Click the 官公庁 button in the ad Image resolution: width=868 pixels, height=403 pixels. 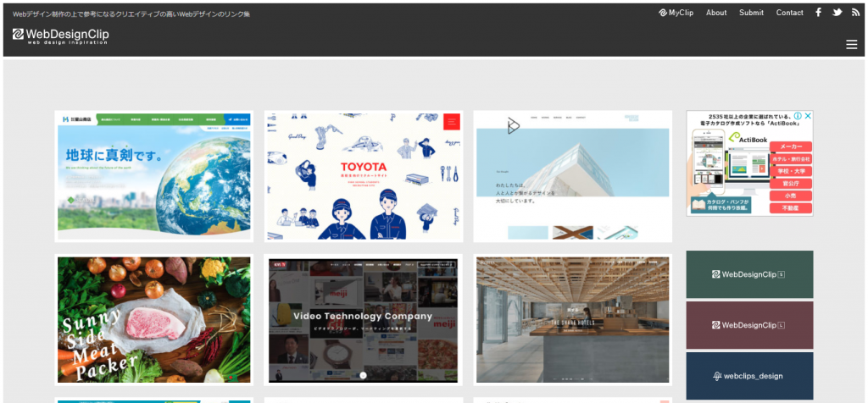coord(791,184)
